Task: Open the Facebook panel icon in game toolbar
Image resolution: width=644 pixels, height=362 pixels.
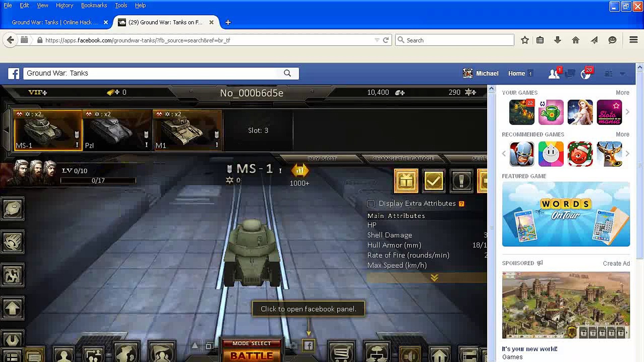Action: (309, 345)
